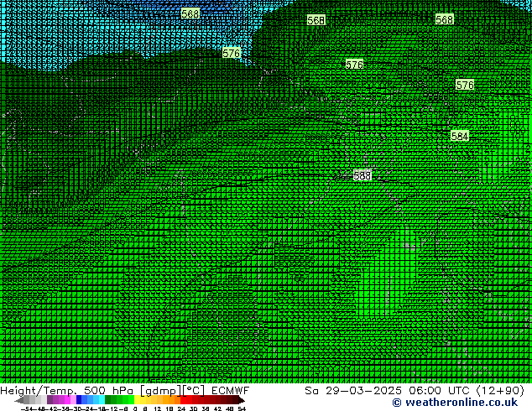Click the rightmost 568 contour label
The image size is (532, 411).
tap(445, 19)
